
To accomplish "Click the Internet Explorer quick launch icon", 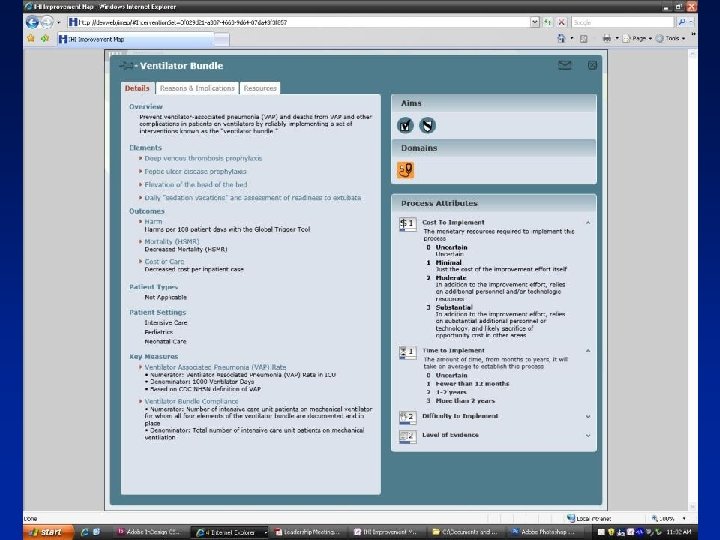I will (x=84, y=532).
